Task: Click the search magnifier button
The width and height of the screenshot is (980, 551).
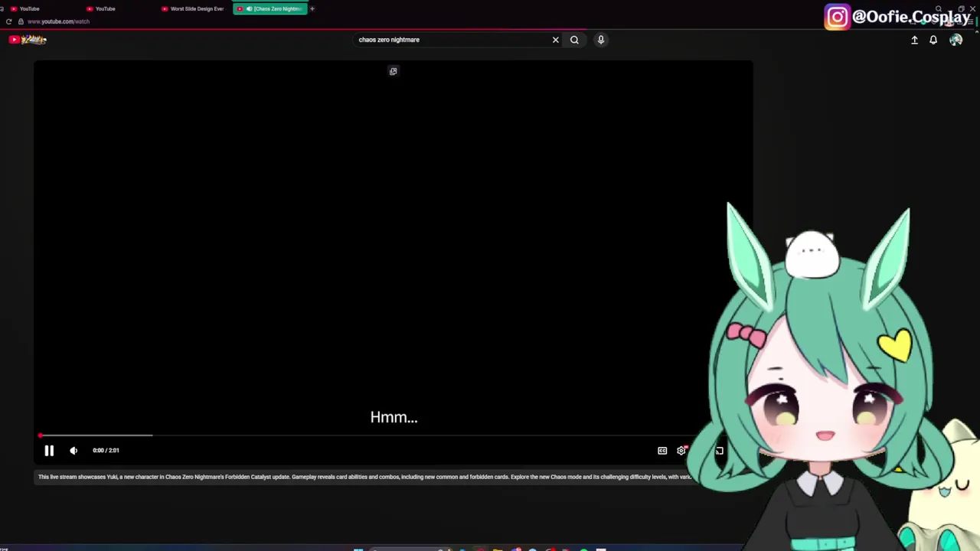Action: 574,40
